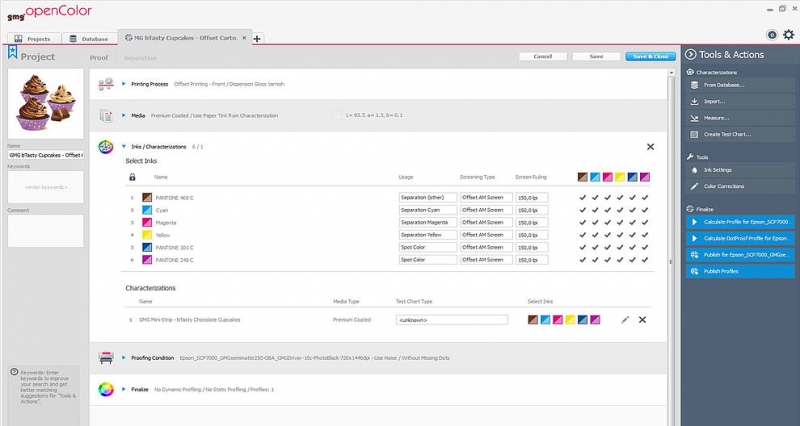This screenshot has height=426, width=800.
Task: Click the Save button
Action: click(596, 57)
